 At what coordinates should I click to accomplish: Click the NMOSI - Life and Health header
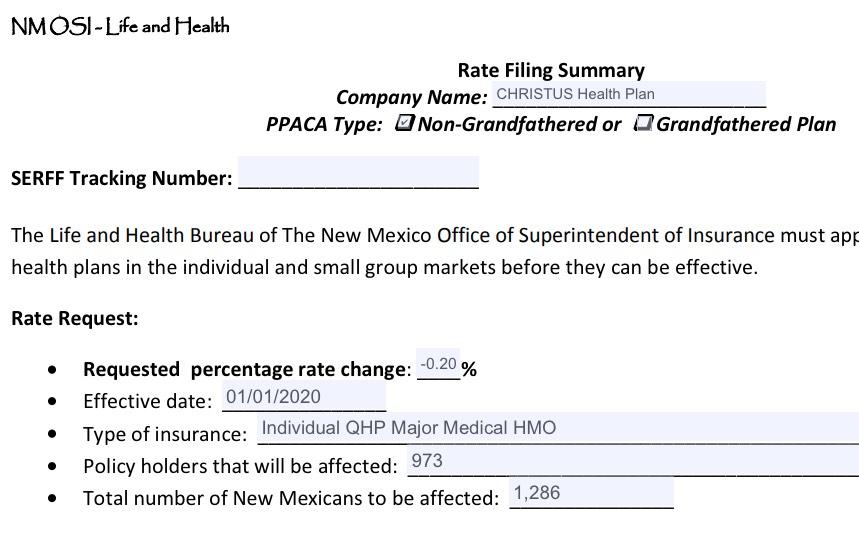click(120, 27)
